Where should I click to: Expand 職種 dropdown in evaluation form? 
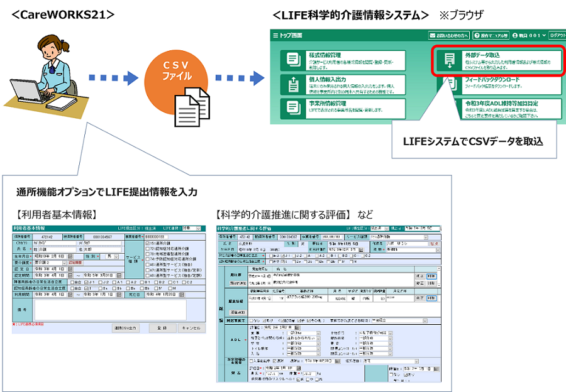tap(438, 249)
